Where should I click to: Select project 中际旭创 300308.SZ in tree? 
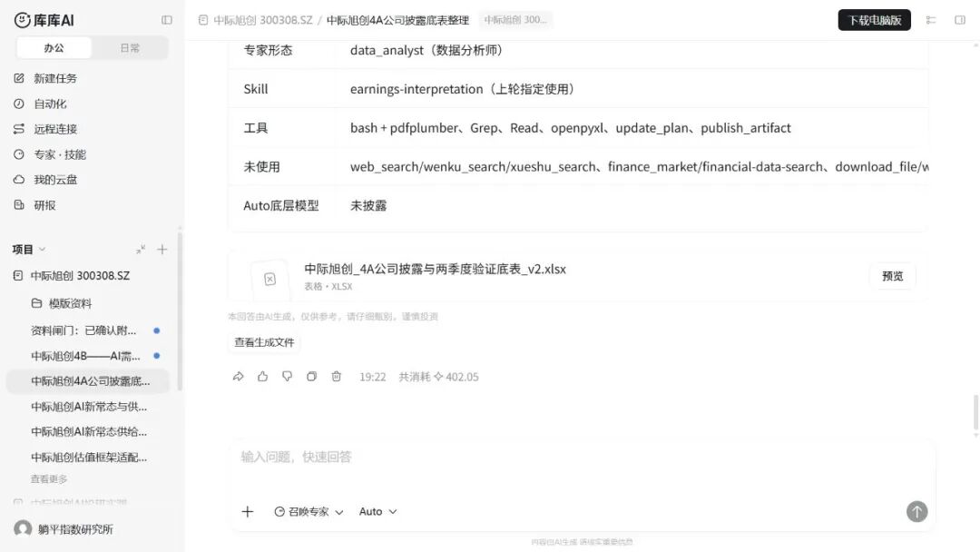coord(80,276)
